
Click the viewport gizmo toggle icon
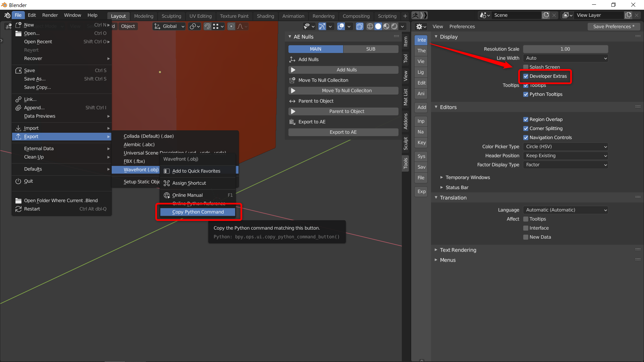coord(322,26)
